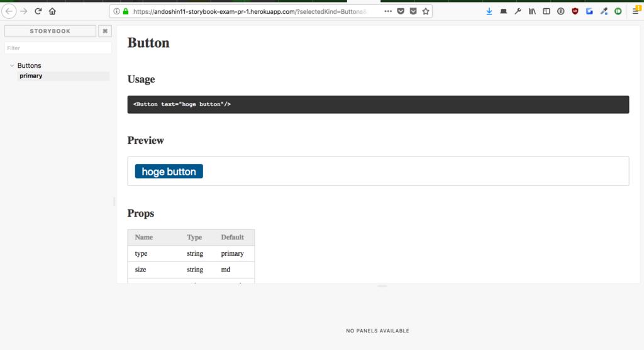Select the Buttons story group

click(29, 65)
